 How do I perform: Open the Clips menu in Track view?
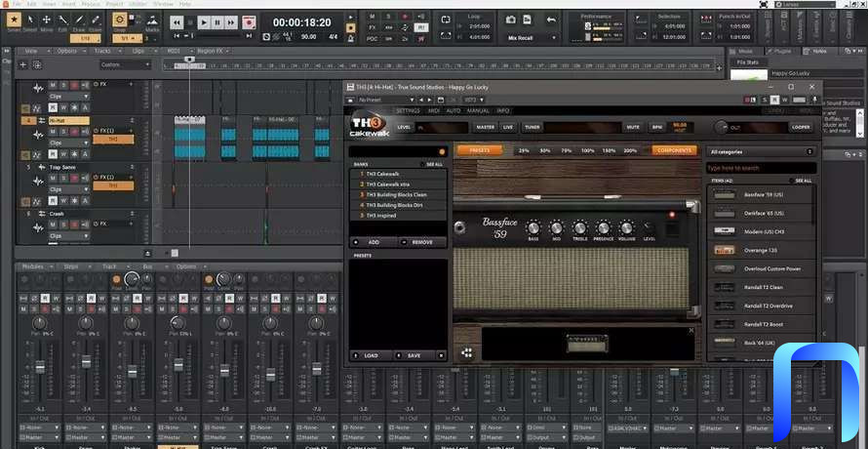tap(142, 51)
